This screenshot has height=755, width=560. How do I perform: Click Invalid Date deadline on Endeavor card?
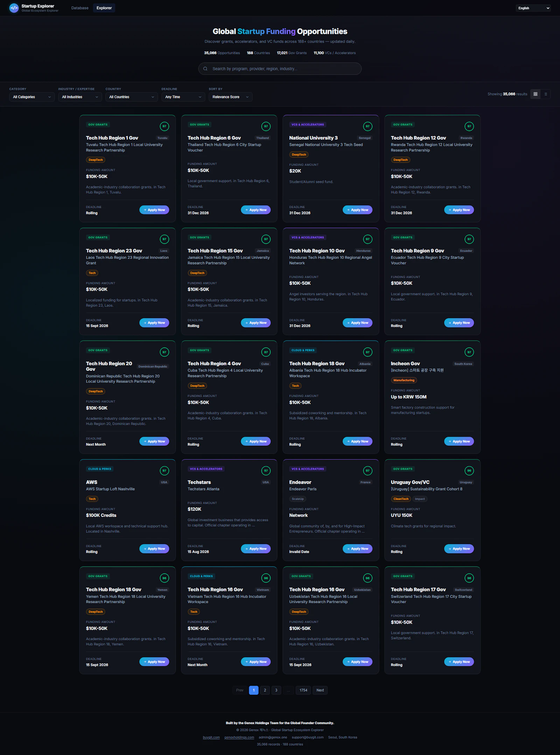299,552
